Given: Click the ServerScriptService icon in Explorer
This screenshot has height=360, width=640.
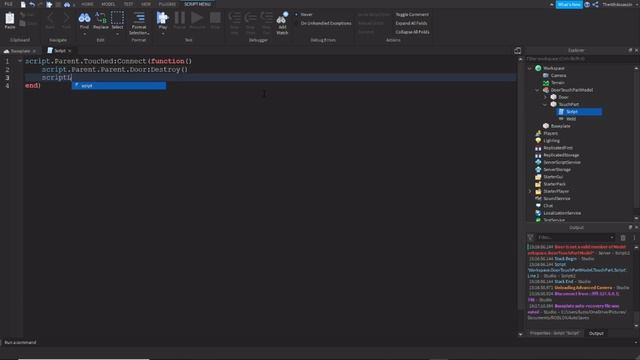Looking at the screenshot, I should 538,162.
